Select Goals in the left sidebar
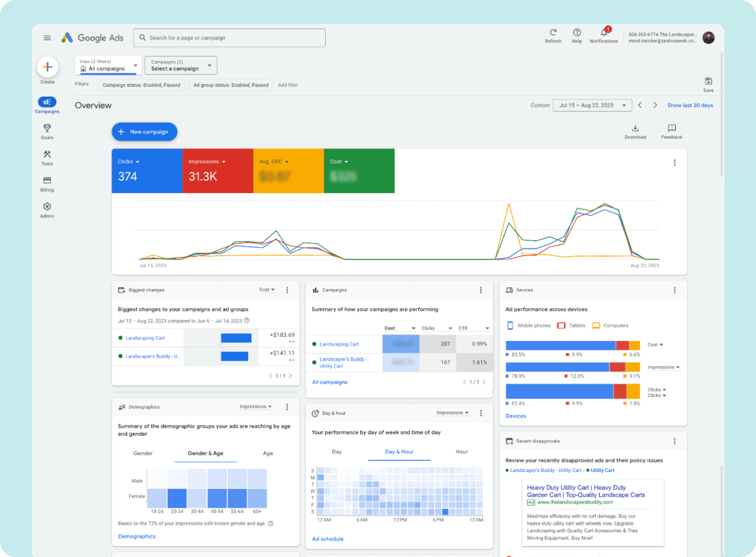This screenshot has width=756, height=557. 47,131
